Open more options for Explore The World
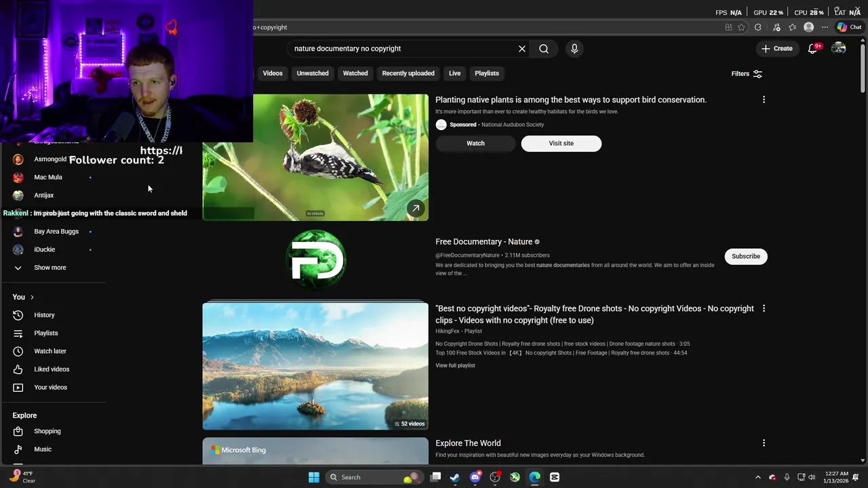 pos(764,443)
